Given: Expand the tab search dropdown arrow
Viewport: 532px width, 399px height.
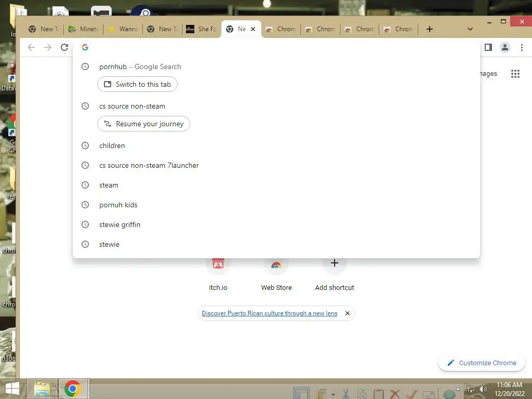Looking at the screenshot, I should coord(470,29).
